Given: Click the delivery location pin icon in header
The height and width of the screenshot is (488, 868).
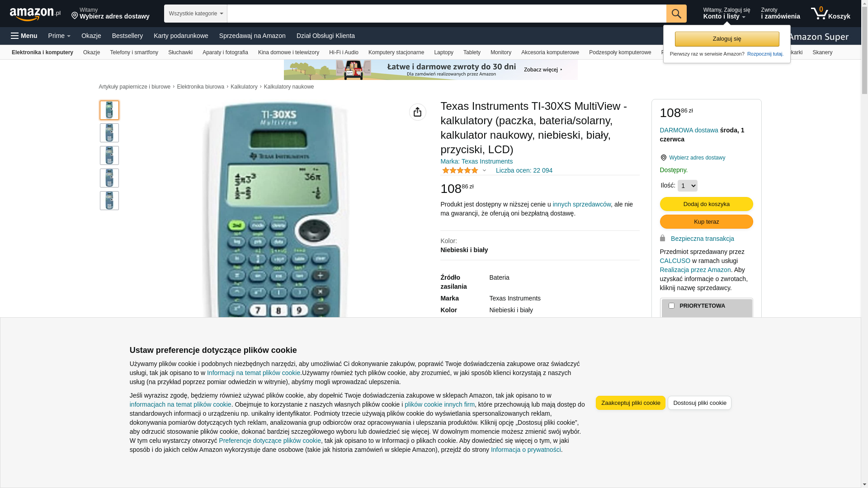Looking at the screenshot, I should (x=75, y=16).
